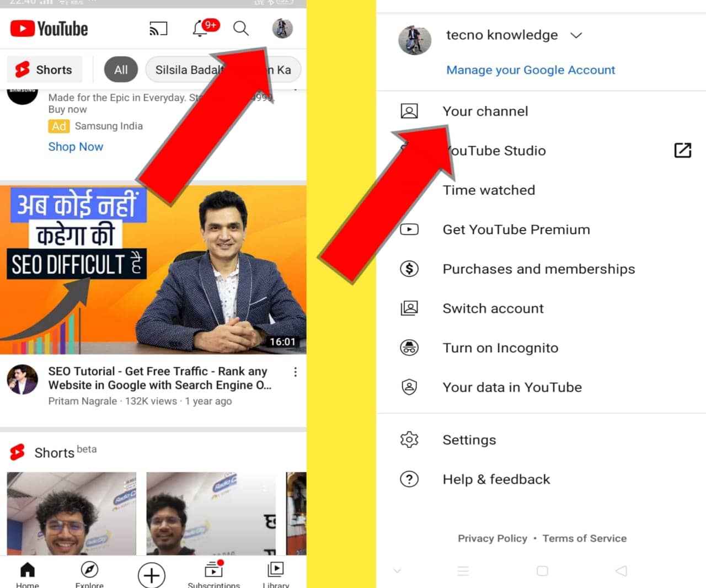
Task: Open account profile avatar in YouTube header
Action: point(282,29)
